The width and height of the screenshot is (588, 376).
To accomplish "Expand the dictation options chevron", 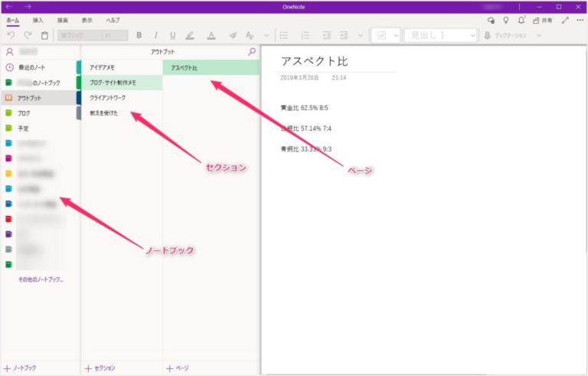I will (x=539, y=35).
